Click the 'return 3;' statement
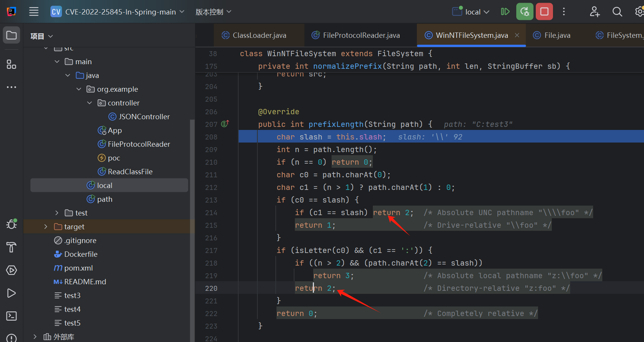Image resolution: width=644 pixels, height=342 pixels. [x=333, y=276]
